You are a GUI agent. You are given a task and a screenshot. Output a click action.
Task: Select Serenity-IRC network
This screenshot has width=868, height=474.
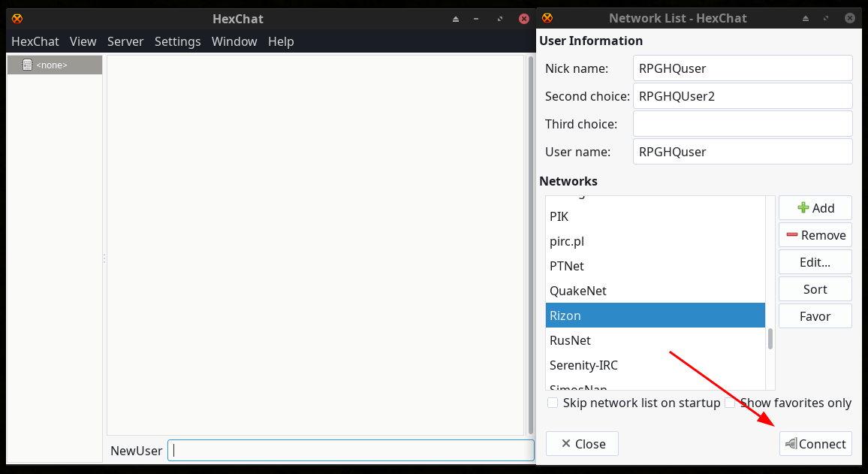click(656, 365)
